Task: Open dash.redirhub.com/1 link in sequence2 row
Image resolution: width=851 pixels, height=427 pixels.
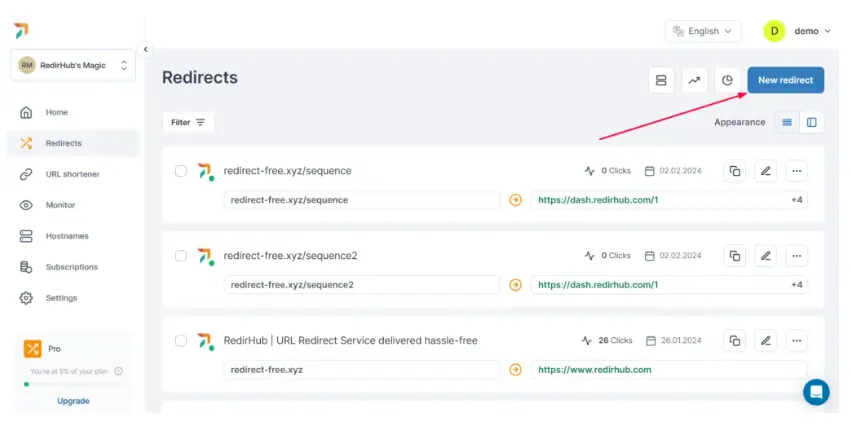Action: (598, 285)
